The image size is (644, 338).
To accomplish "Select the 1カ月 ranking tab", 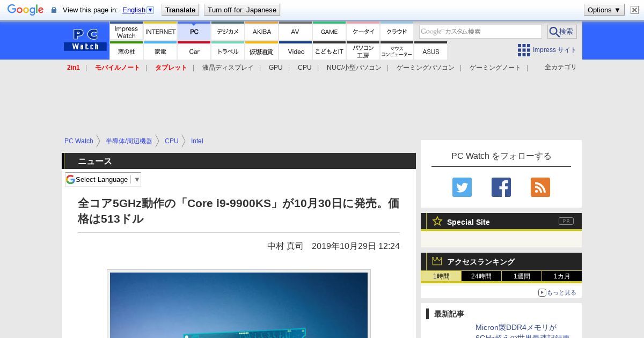I will [562, 276].
